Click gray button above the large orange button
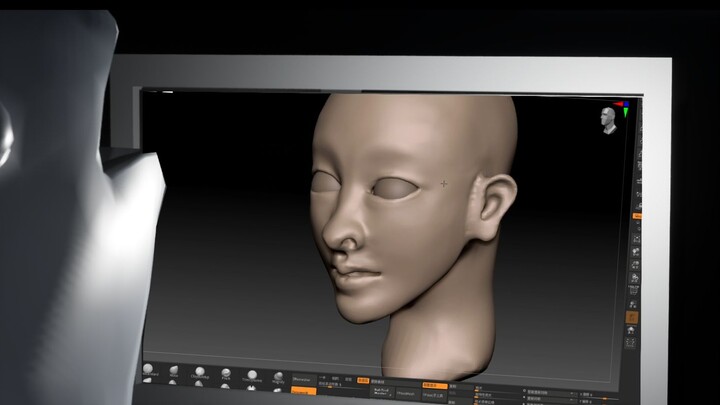 point(302,379)
